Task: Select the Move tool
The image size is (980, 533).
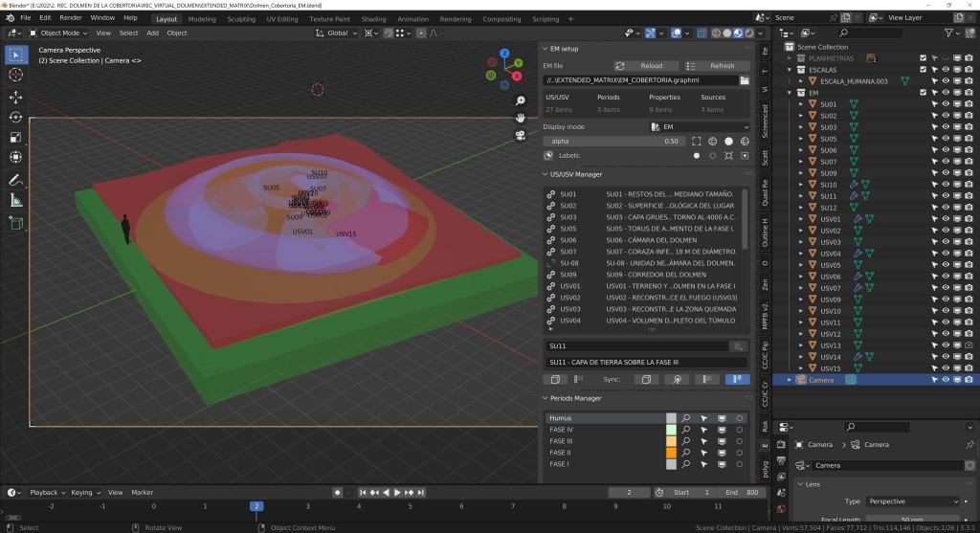Action: click(15, 97)
